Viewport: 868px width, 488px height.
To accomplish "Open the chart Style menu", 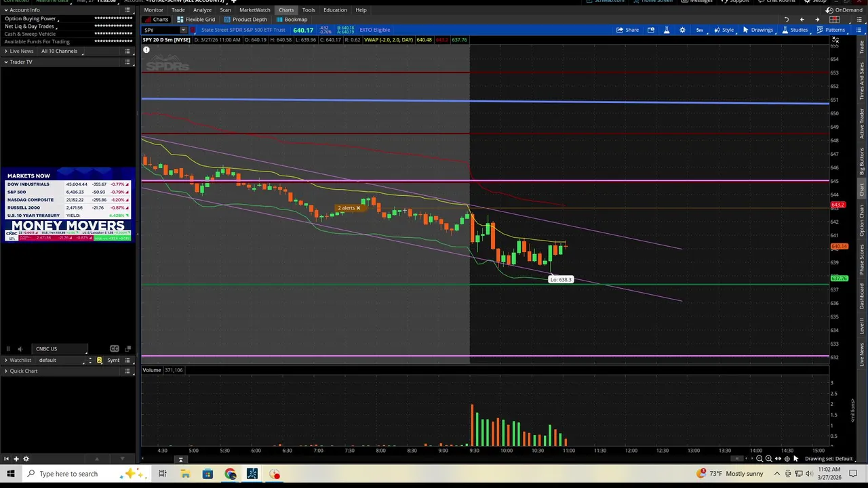I will coord(724,30).
